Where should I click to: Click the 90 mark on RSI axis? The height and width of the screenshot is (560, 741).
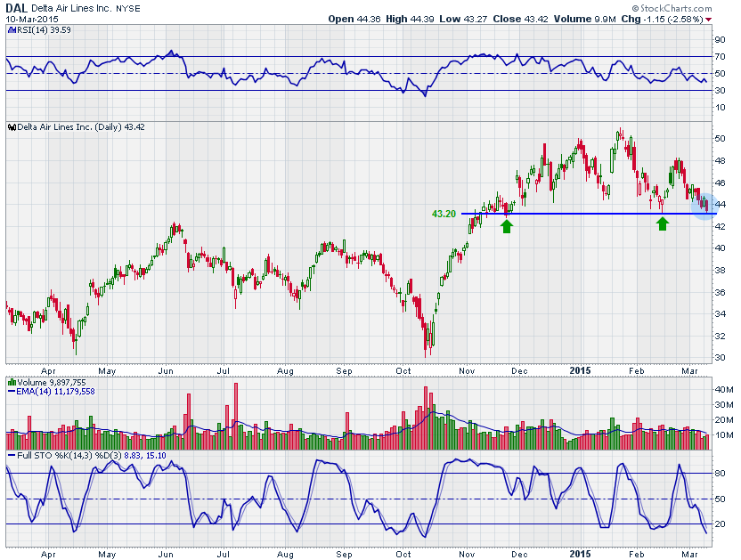coord(720,40)
